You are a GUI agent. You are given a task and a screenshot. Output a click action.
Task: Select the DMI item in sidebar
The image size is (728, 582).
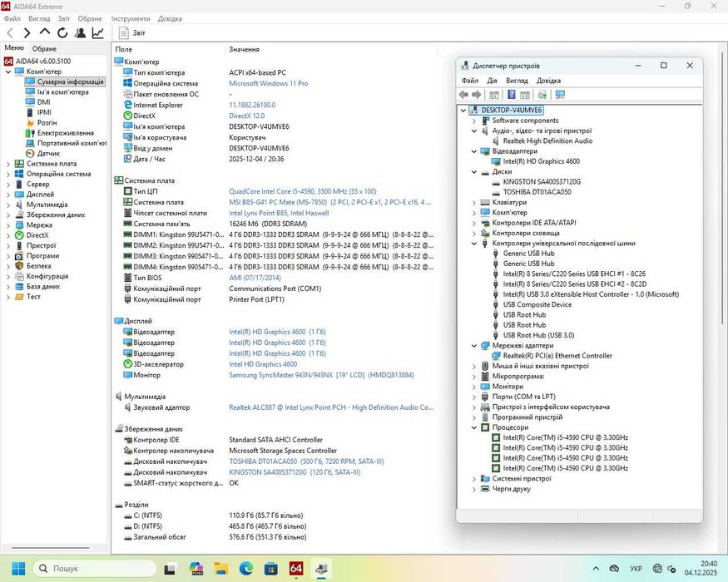(43, 102)
